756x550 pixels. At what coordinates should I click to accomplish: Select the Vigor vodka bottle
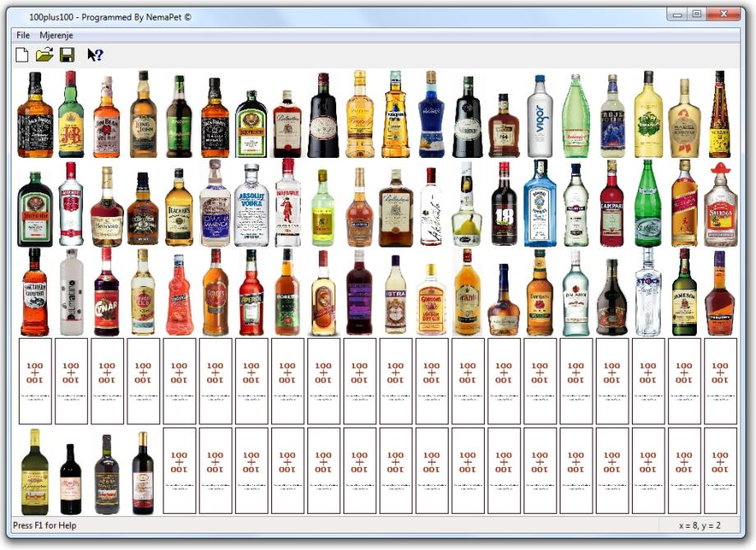pos(540,116)
